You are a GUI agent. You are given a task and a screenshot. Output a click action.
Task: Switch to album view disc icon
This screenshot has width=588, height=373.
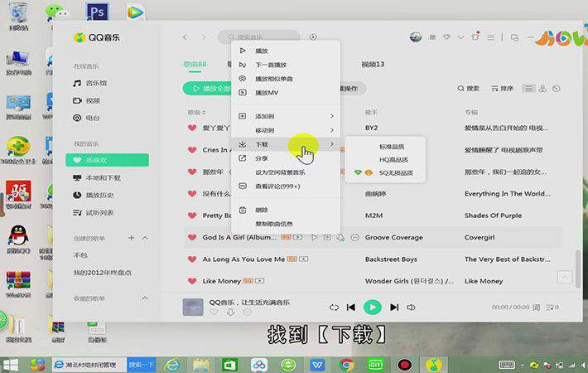[557, 89]
